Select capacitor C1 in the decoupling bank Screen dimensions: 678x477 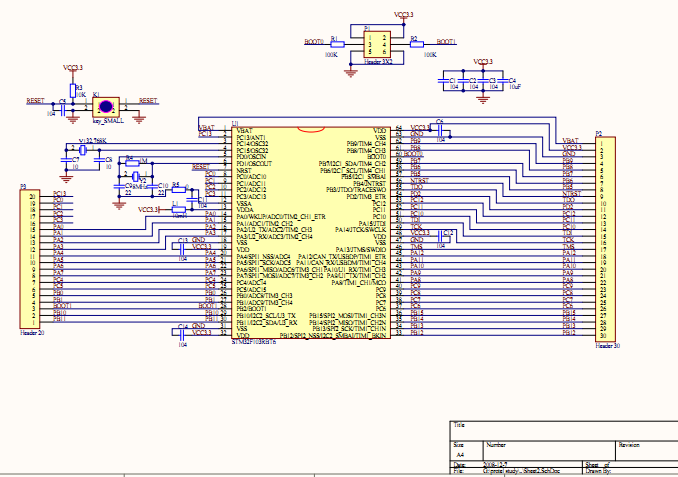[444, 81]
